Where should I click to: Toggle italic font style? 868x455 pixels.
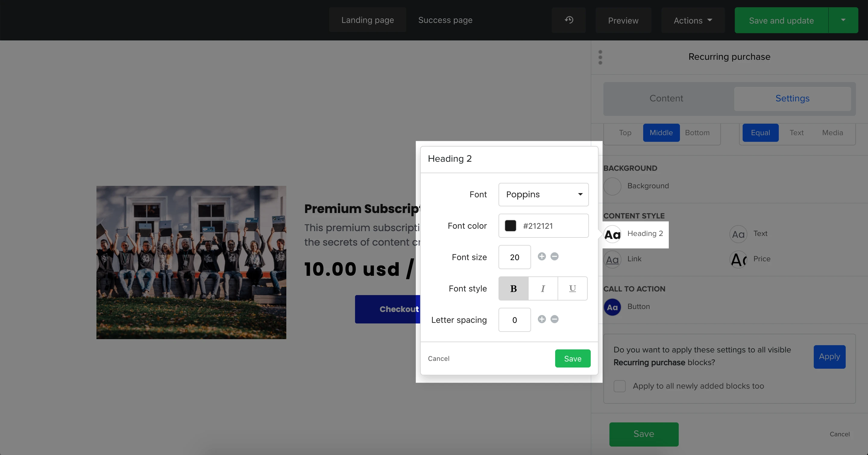(542, 288)
